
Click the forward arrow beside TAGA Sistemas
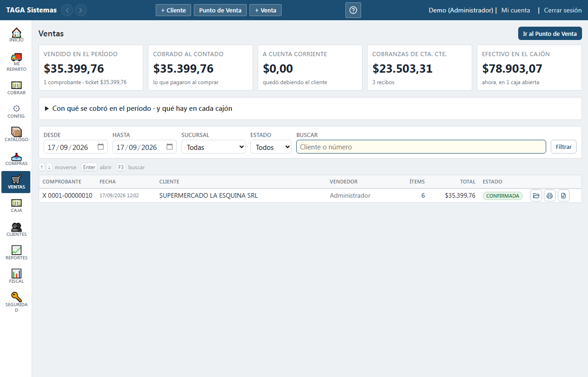81,10
